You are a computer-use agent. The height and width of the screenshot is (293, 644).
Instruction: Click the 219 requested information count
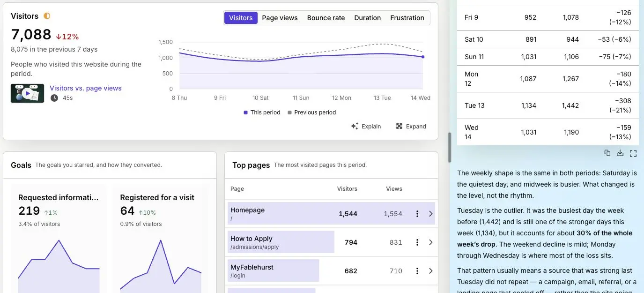(x=28, y=211)
